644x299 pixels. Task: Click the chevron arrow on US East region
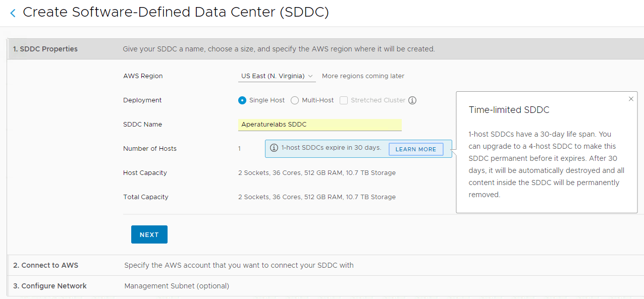tap(310, 76)
